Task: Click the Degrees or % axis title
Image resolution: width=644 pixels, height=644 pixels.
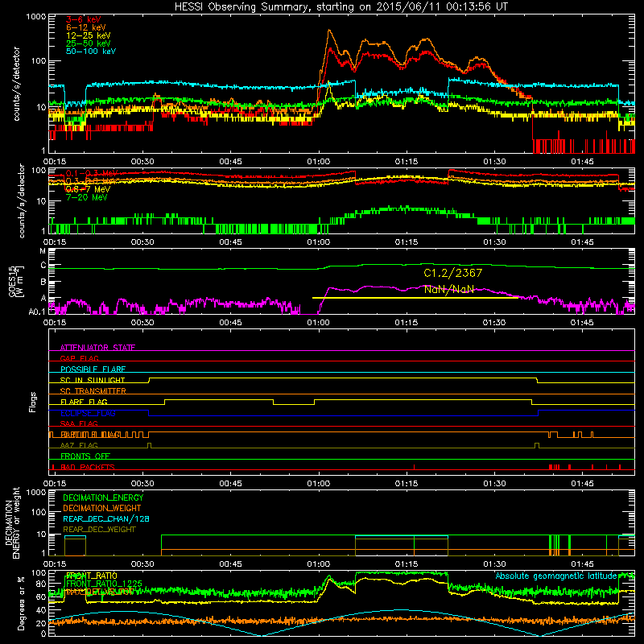Action: (21, 604)
